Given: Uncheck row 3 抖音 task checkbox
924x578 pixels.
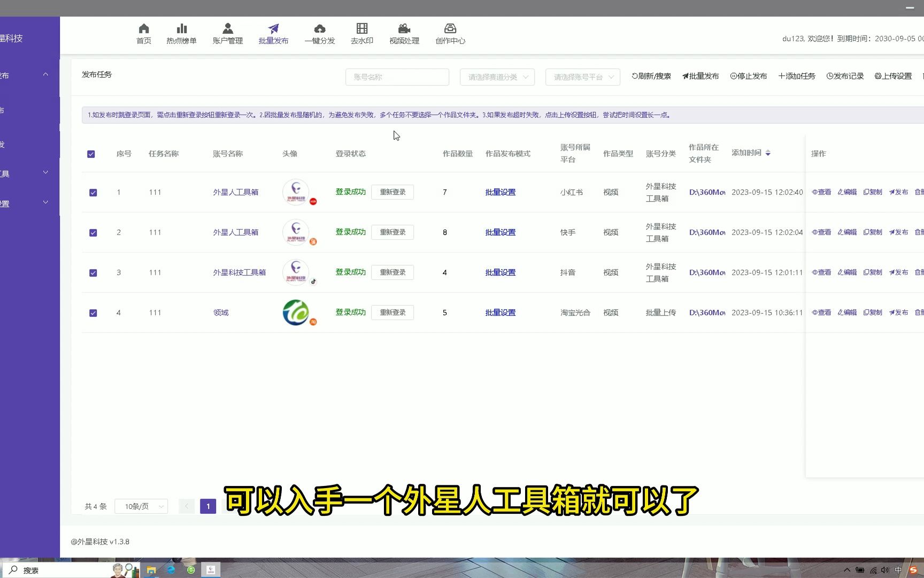Looking at the screenshot, I should 93,273.
